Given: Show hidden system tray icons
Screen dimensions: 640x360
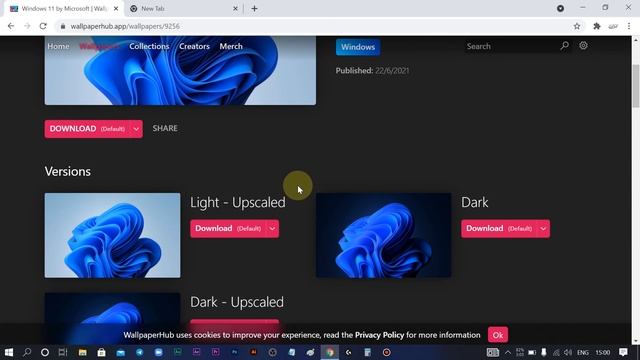Looking at the screenshot, I should (x=508, y=352).
